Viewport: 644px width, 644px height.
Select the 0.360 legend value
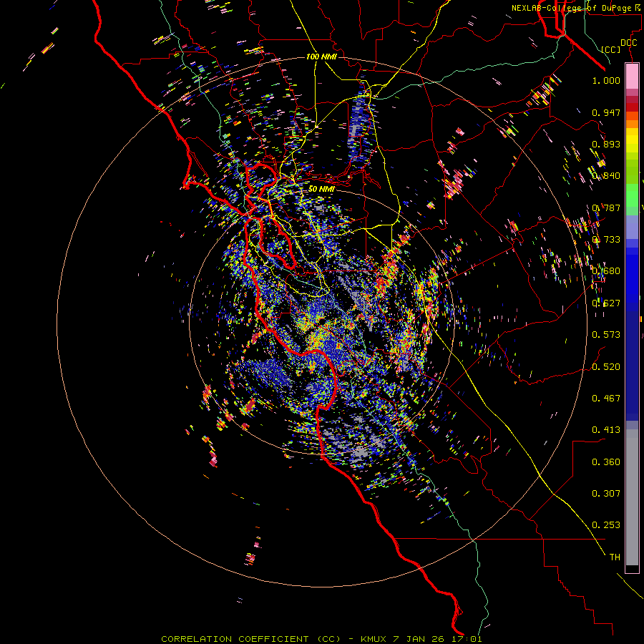(x=606, y=462)
